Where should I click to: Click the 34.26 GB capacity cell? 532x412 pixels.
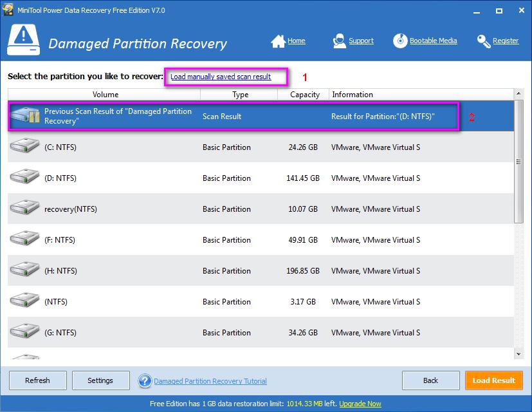[x=303, y=333]
